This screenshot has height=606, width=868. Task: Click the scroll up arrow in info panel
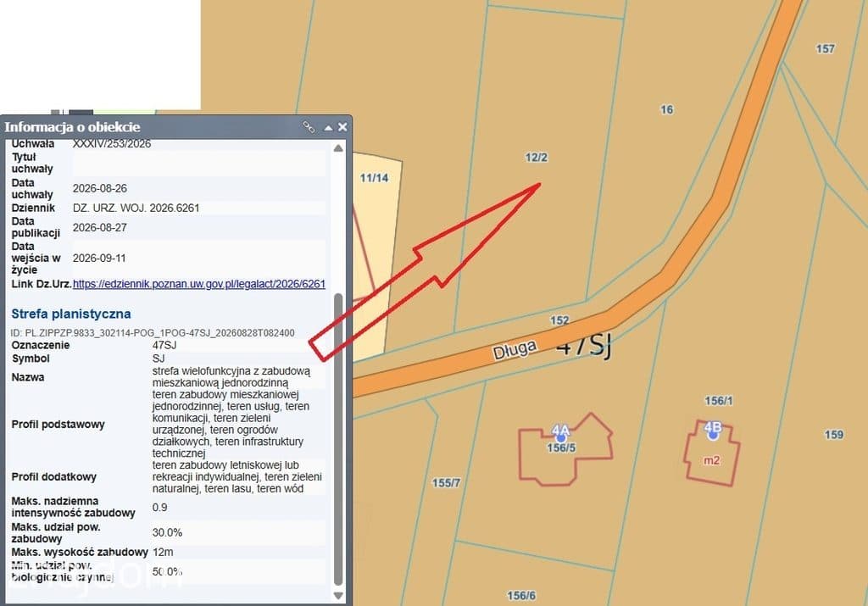coord(338,147)
